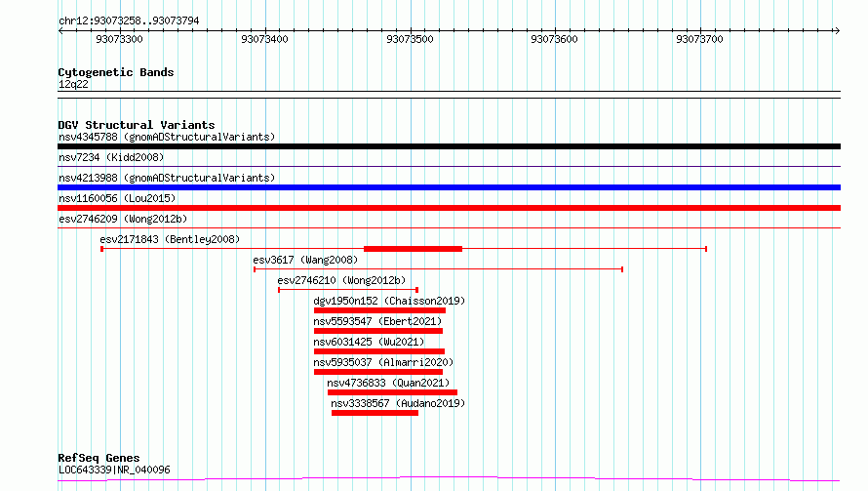Click ruler position 93073300
The width and height of the screenshot is (868, 491).
pyautogui.click(x=119, y=39)
